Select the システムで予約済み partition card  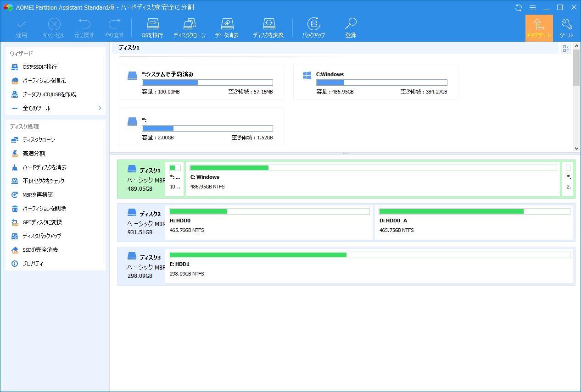pos(201,81)
